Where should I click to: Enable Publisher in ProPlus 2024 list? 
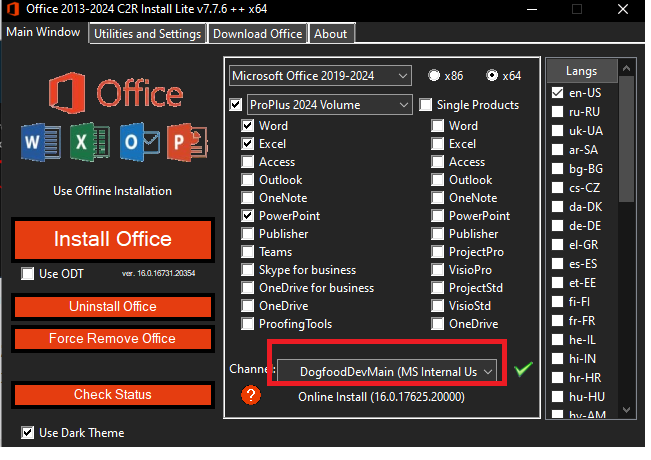[x=247, y=233]
